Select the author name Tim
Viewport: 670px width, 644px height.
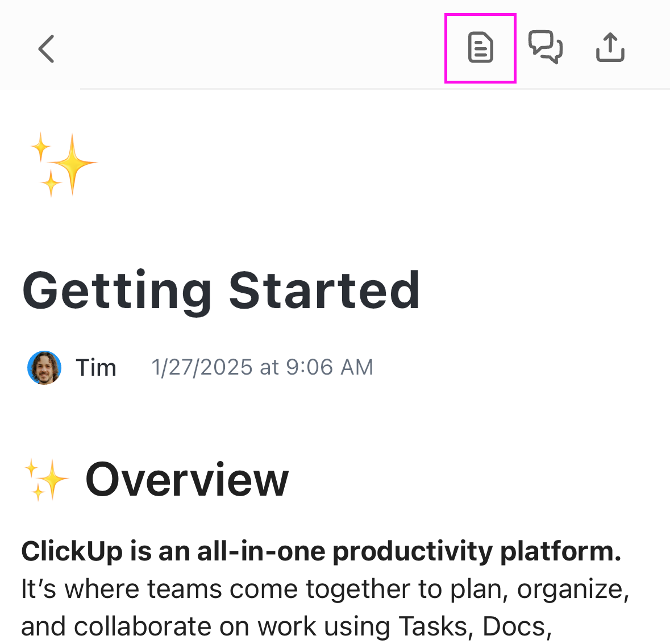tap(97, 367)
